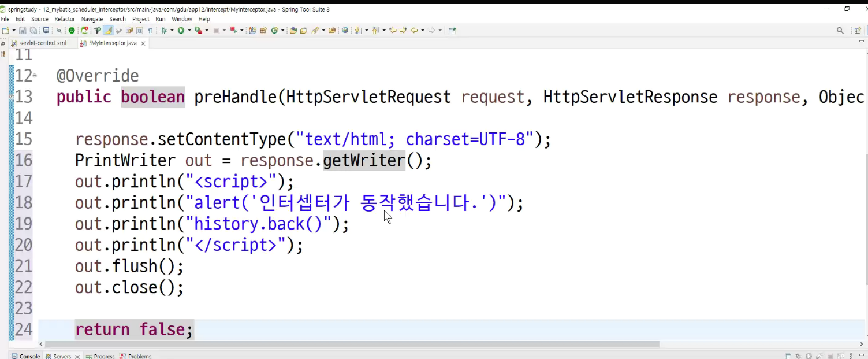Image resolution: width=868 pixels, height=359 pixels.
Task: Open Run configurations dropdown arrow
Action: point(189,30)
